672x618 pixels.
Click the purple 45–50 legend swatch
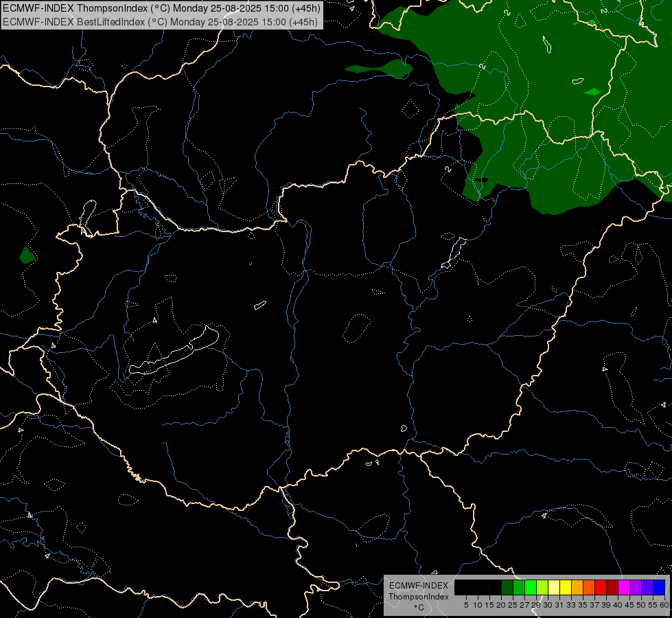[636, 587]
